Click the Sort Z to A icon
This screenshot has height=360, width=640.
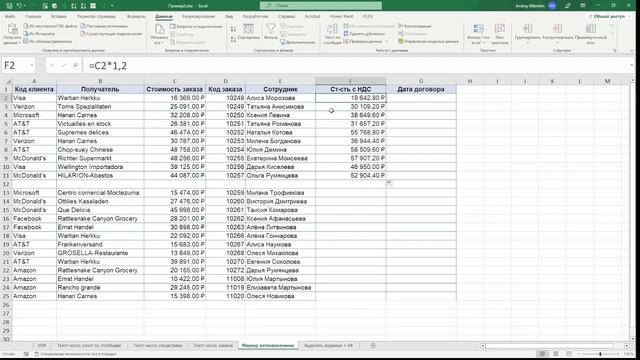pos(233,39)
